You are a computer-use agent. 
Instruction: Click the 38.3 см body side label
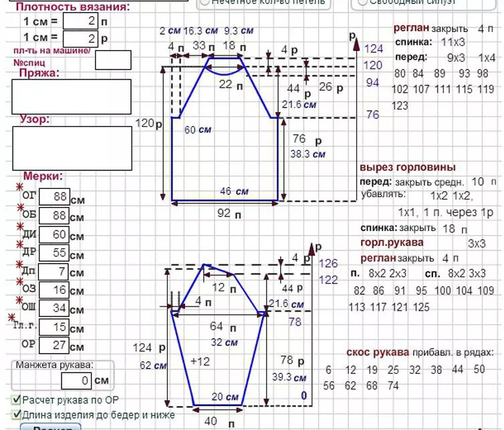307,154
